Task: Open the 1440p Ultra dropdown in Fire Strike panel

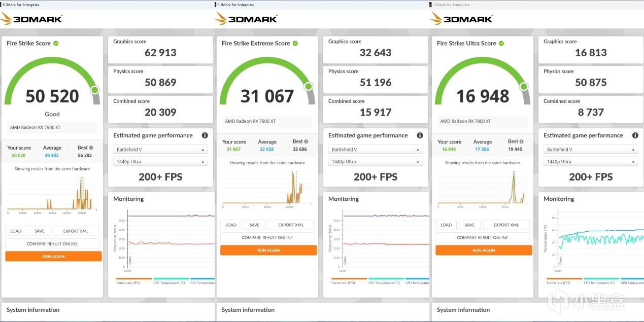Action: point(160,162)
